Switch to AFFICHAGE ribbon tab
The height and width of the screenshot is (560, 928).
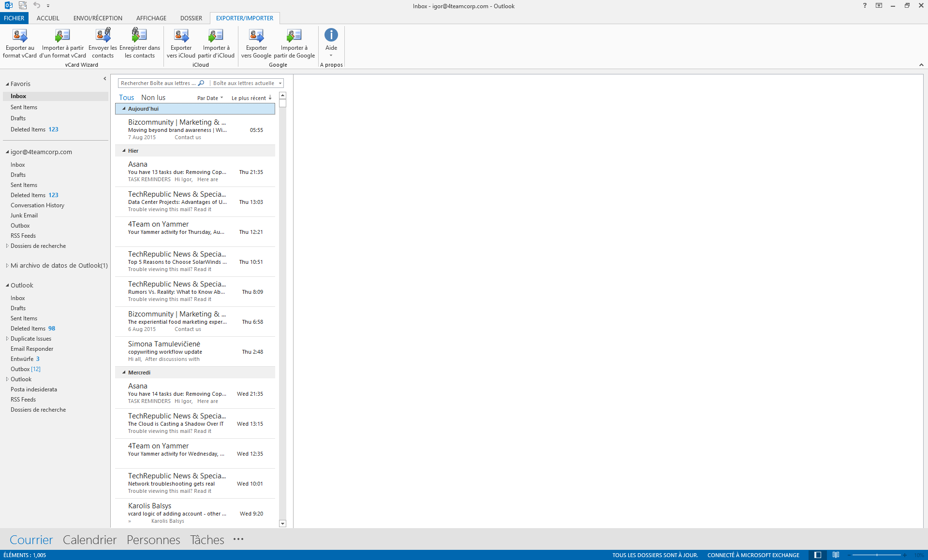[151, 18]
